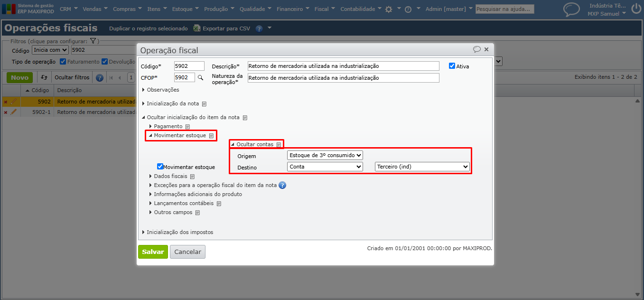Edit row 5902 using pencil icon
Image resolution: width=644 pixels, height=300 pixels.
(13, 101)
